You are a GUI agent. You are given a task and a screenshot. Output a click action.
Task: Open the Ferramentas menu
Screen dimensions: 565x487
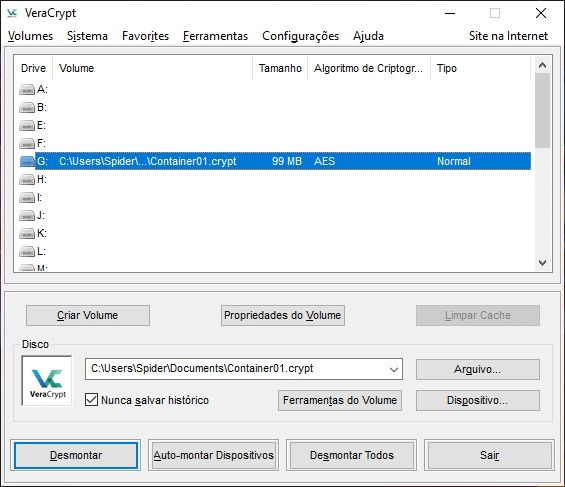coord(215,36)
